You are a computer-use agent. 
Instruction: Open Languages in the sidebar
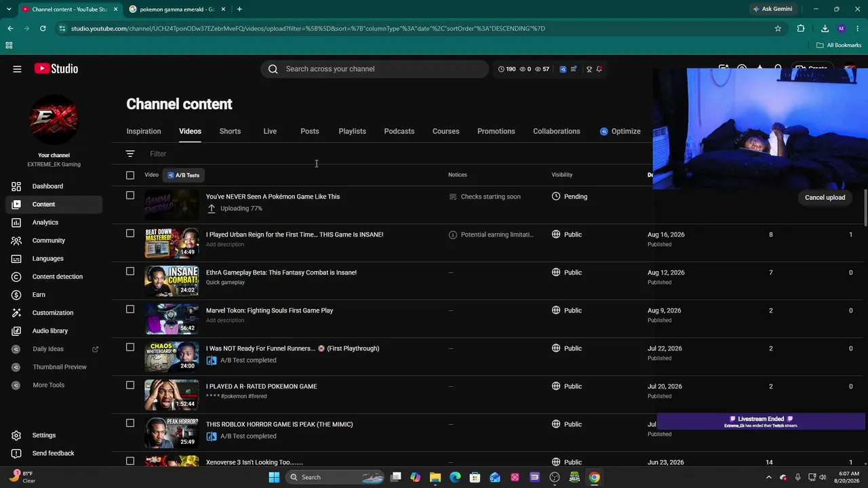click(47, 259)
